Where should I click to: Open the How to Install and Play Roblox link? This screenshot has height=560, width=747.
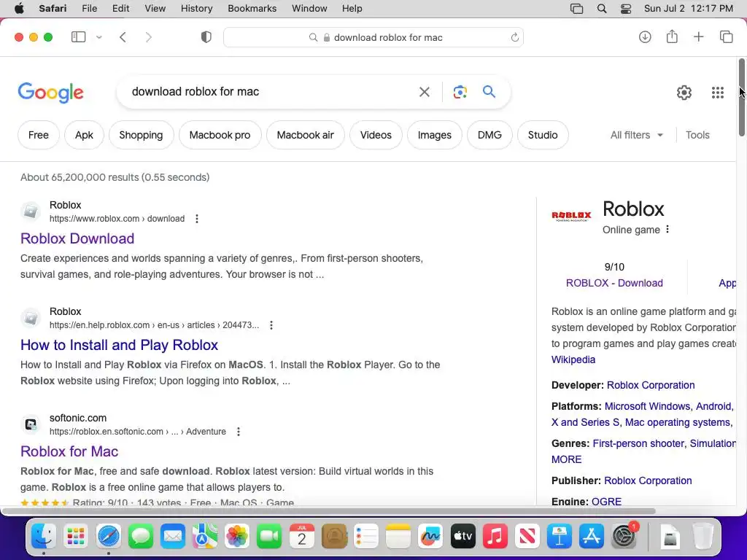(119, 345)
